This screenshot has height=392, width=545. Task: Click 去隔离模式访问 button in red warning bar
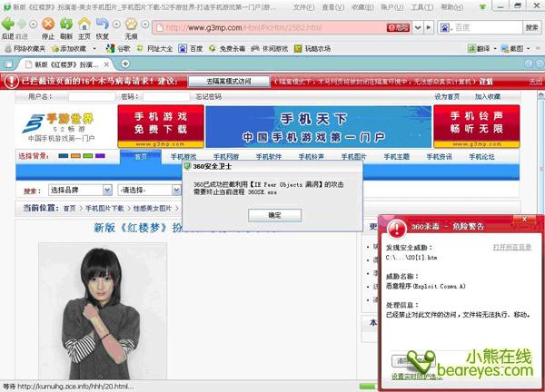(229, 82)
